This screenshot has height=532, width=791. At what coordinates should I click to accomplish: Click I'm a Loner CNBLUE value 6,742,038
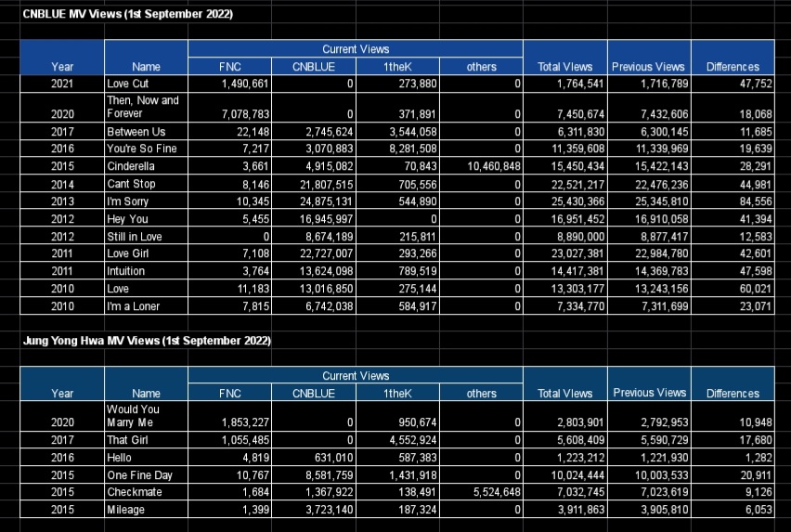click(314, 306)
